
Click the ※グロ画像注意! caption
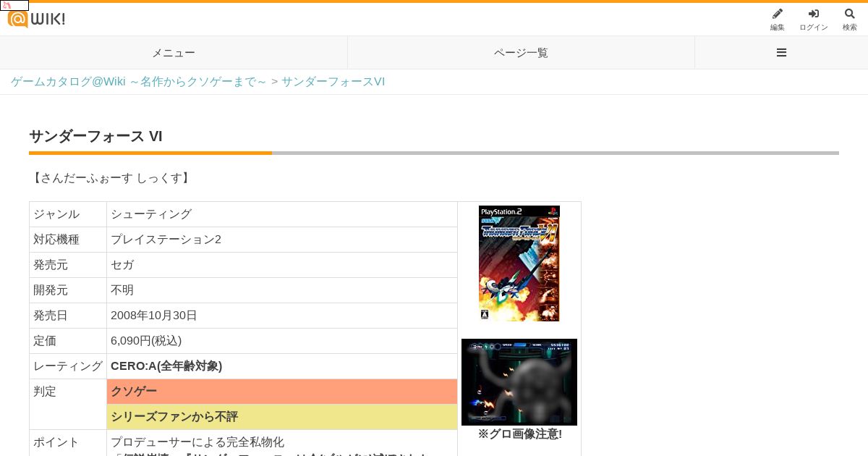point(519,434)
